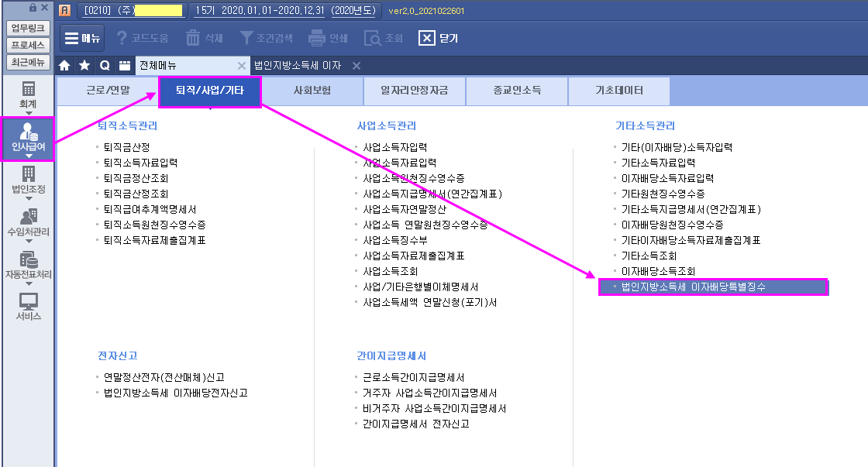Select the 일자리안정자금 tab
This screenshot has height=467, width=868.
[x=415, y=91]
